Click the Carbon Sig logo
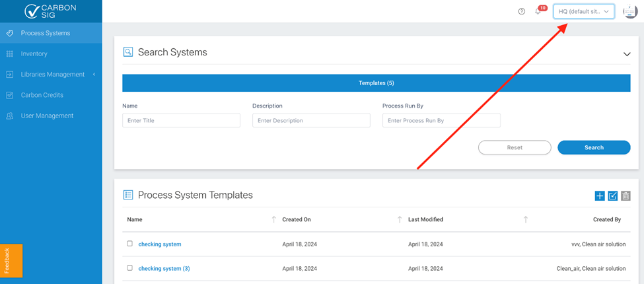This screenshot has width=644, height=284. tap(50, 11)
